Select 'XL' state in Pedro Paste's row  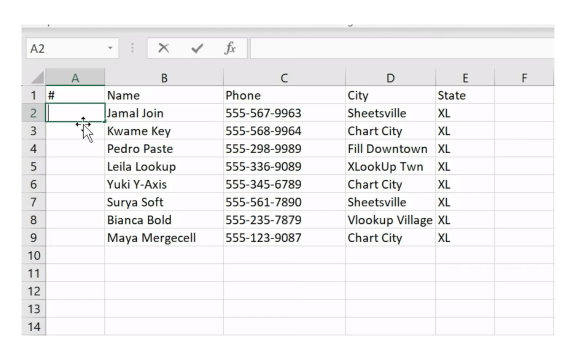tap(465, 148)
